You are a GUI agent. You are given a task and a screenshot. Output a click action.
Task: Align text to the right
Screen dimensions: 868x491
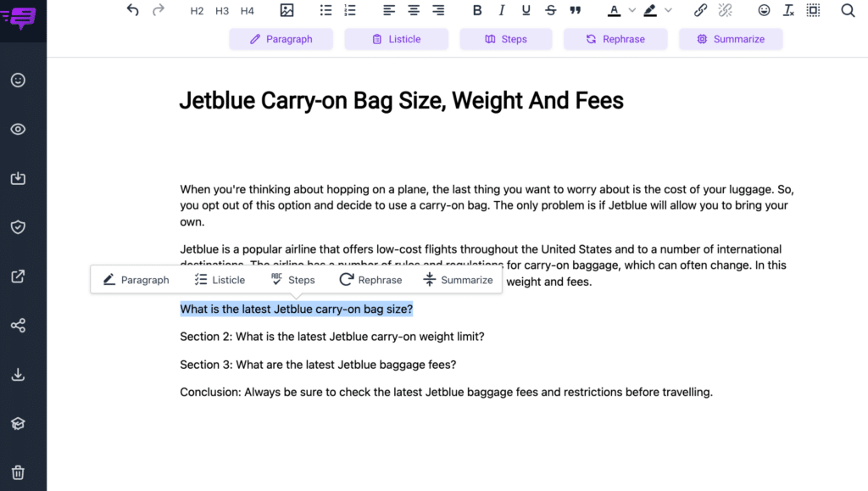[438, 10]
